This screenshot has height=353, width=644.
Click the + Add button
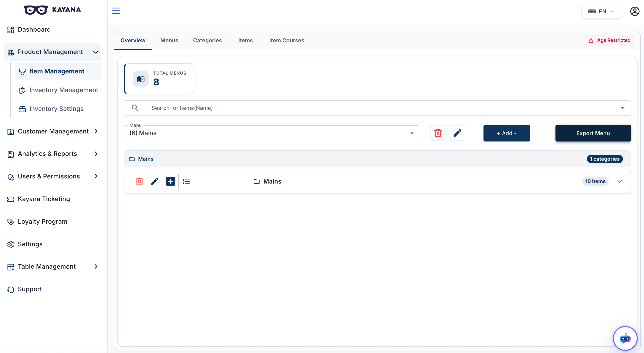(x=507, y=133)
